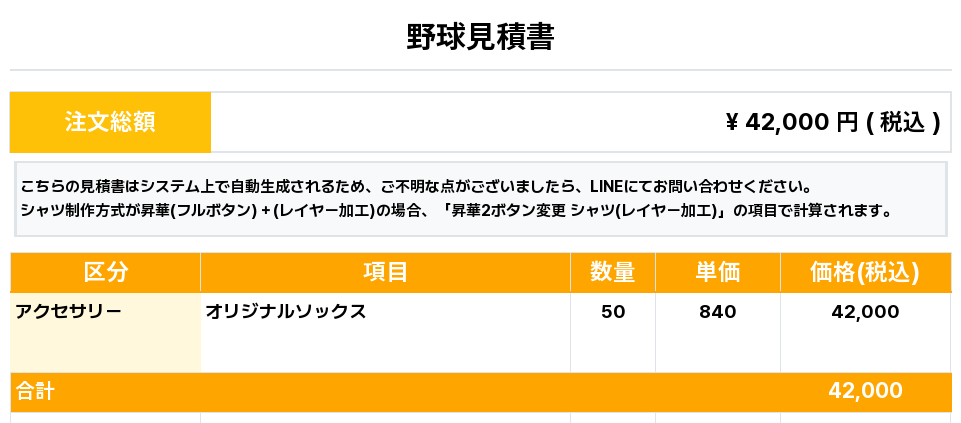Select the 項目 column header
961x423 pixels.
click(385, 272)
